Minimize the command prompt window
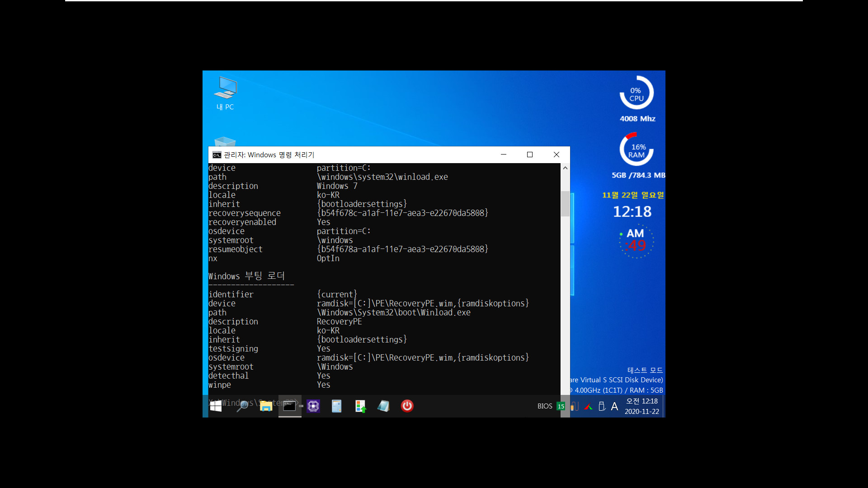The image size is (868, 488). point(504,155)
